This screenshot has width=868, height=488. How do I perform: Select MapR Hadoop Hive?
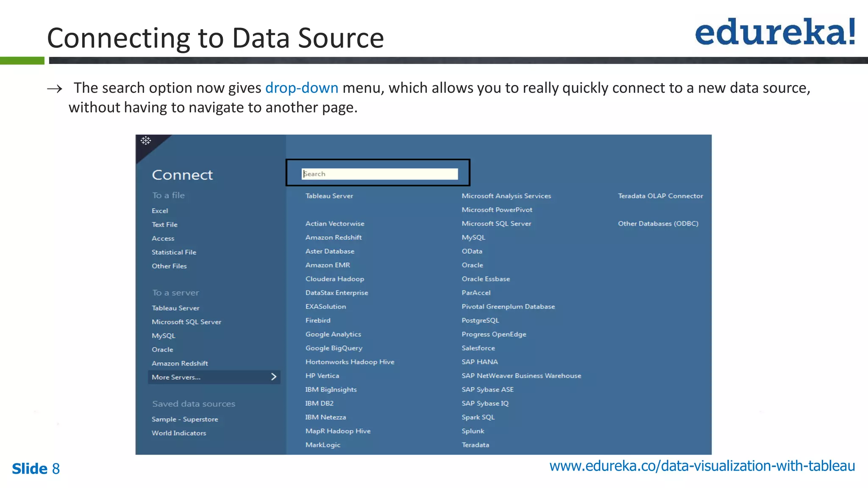click(338, 431)
